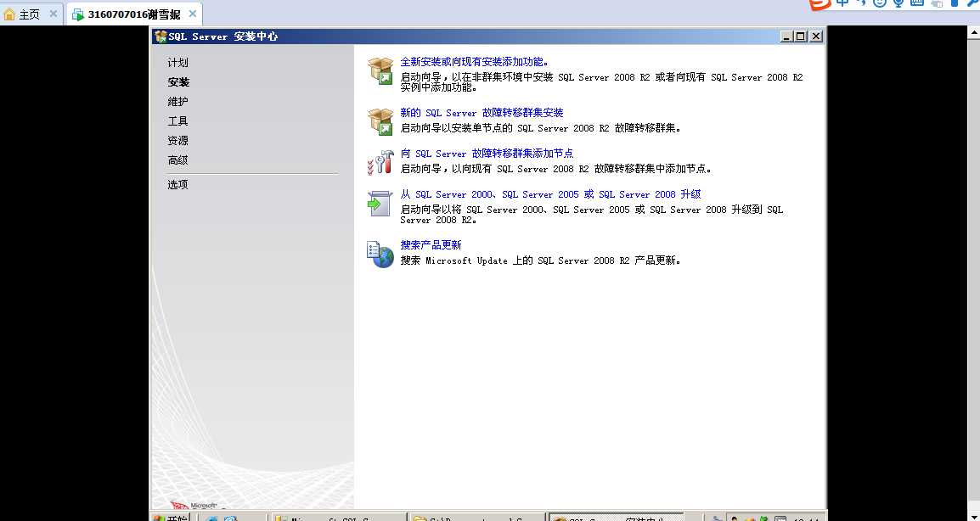This screenshot has height=521, width=980.
Task: Select 资源 in the left sidebar
Action: (x=177, y=141)
